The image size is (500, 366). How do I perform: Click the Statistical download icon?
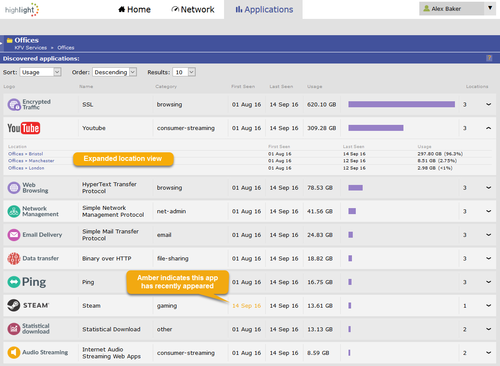(x=14, y=329)
